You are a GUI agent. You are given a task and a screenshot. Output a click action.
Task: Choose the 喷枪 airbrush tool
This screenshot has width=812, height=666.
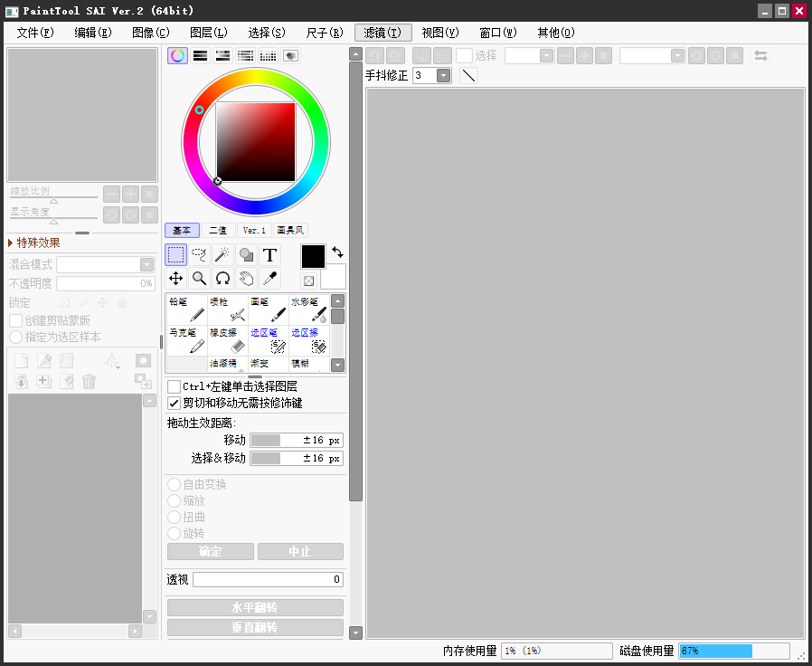[x=228, y=309]
